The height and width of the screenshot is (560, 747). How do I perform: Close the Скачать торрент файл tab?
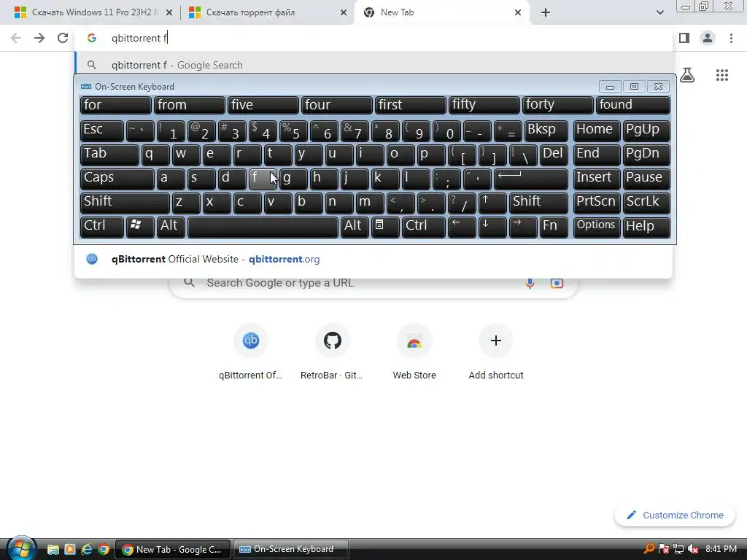pos(344,12)
